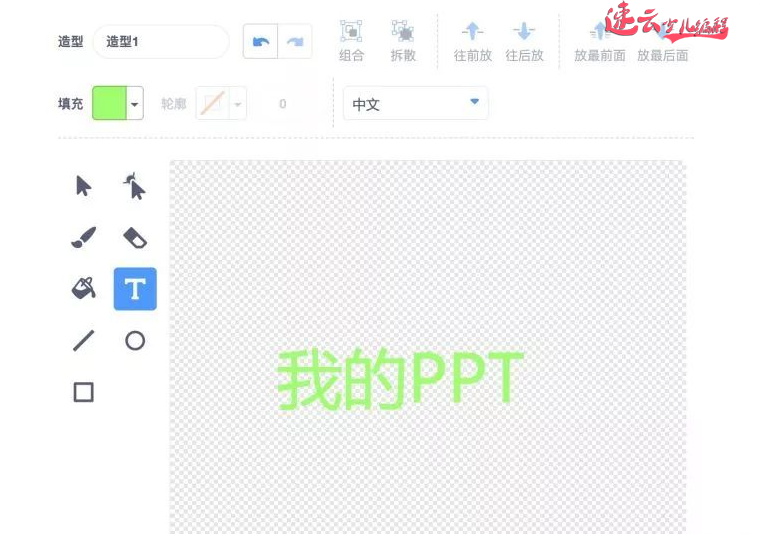Screen dimensions: 760x534
Task: Activate the Fill bucket tool
Action: pos(84,289)
